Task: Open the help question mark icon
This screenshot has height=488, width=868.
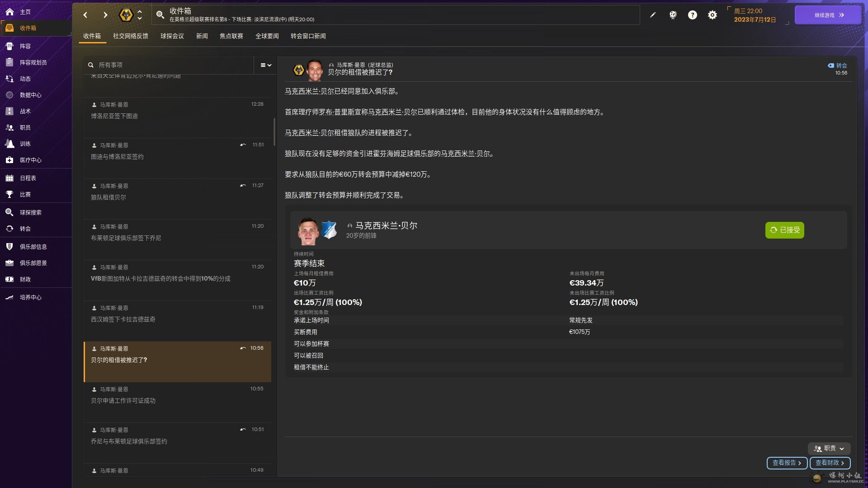Action: [693, 15]
